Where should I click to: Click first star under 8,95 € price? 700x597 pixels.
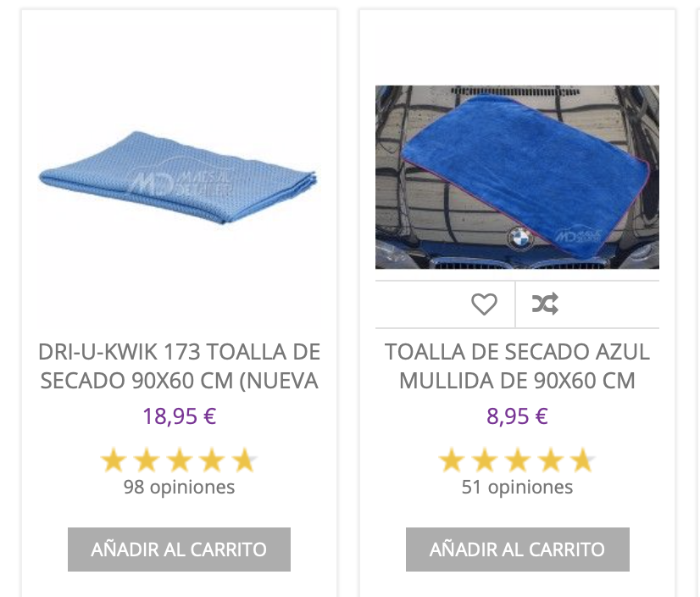tap(452, 460)
